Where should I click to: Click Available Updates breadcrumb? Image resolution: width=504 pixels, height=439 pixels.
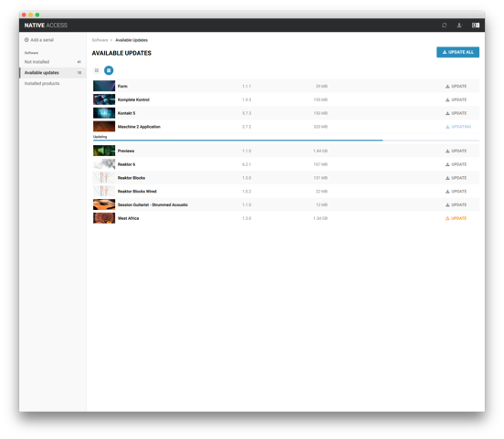pos(131,40)
